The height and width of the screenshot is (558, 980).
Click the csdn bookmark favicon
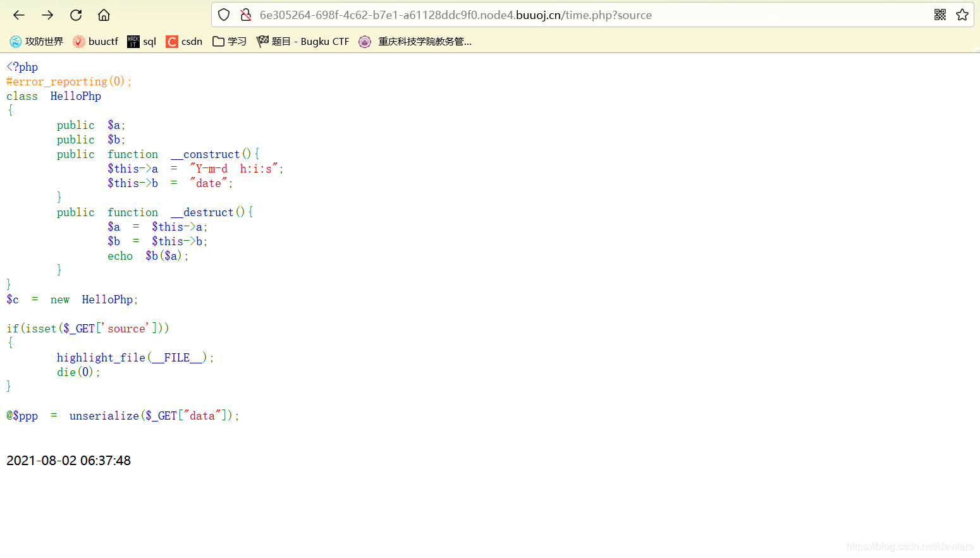(x=172, y=42)
